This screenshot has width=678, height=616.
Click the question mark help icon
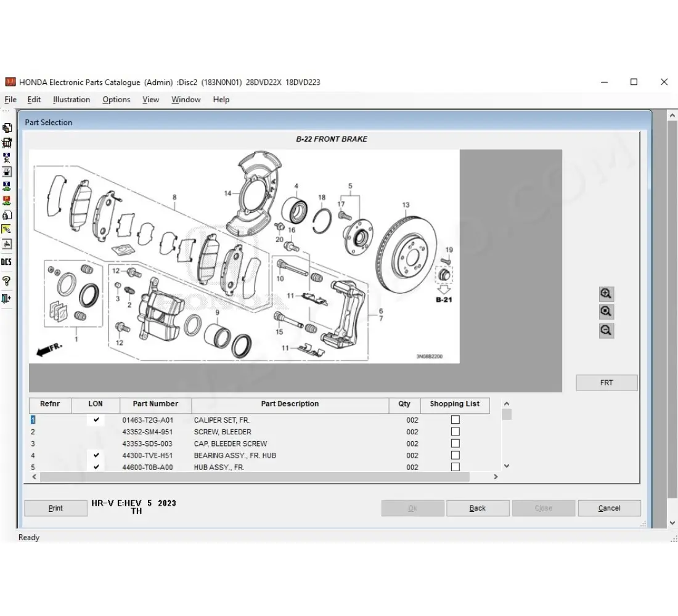click(7, 281)
